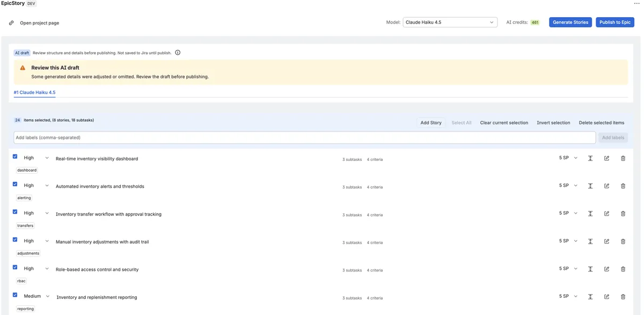
Task: Open the info icon next to AI draft notice
Action: pyautogui.click(x=178, y=53)
